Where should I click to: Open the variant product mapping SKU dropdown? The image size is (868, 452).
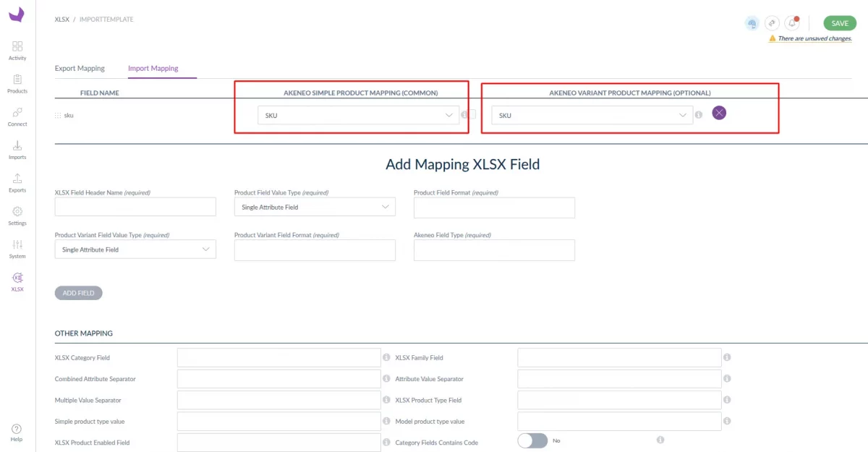[592, 115]
